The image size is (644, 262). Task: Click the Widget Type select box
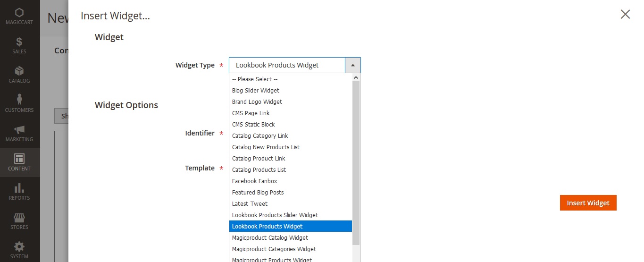(287, 65)
